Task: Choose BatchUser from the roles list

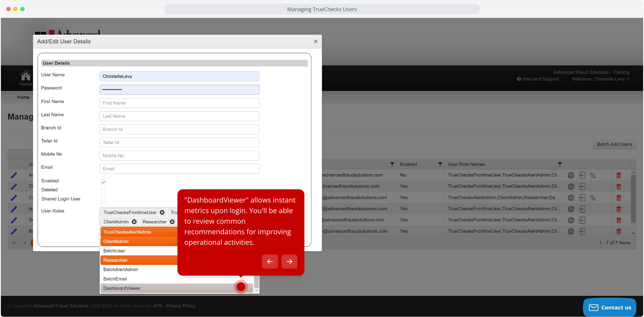Action: click(x=139, y=251)
